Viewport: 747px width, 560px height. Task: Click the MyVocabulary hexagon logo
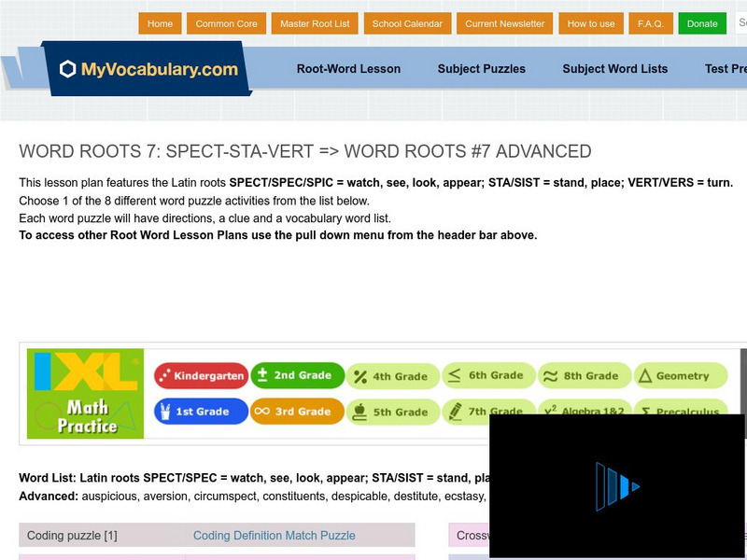(65, 67)
